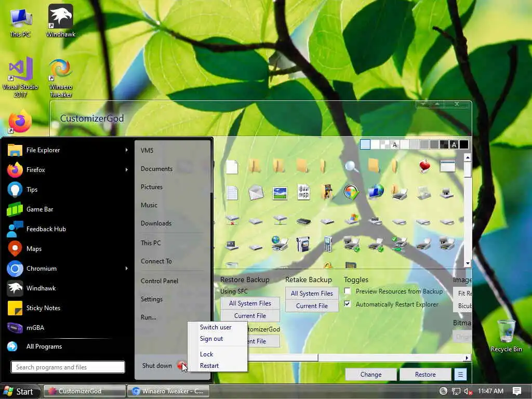This screenshot has height=399, width=532.
Task: Select the laptop computer icon in grid
Action: tap(232, 245)
